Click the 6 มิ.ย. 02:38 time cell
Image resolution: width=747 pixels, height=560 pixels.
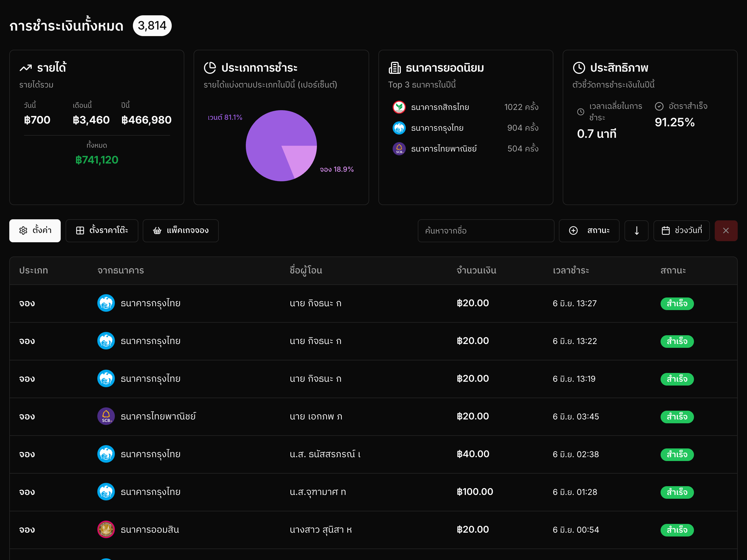point(576,454)
